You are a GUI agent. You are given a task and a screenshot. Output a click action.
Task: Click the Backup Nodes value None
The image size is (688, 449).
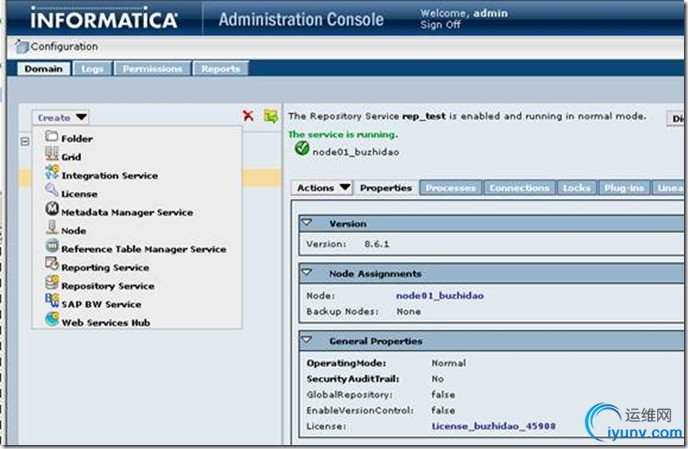pos(408,312)
